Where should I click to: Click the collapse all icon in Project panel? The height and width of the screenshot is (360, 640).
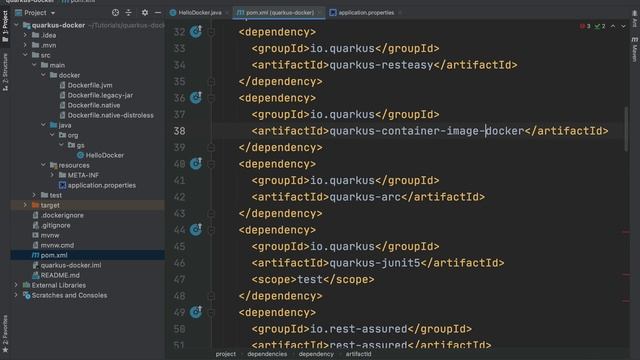coord(129,13)
